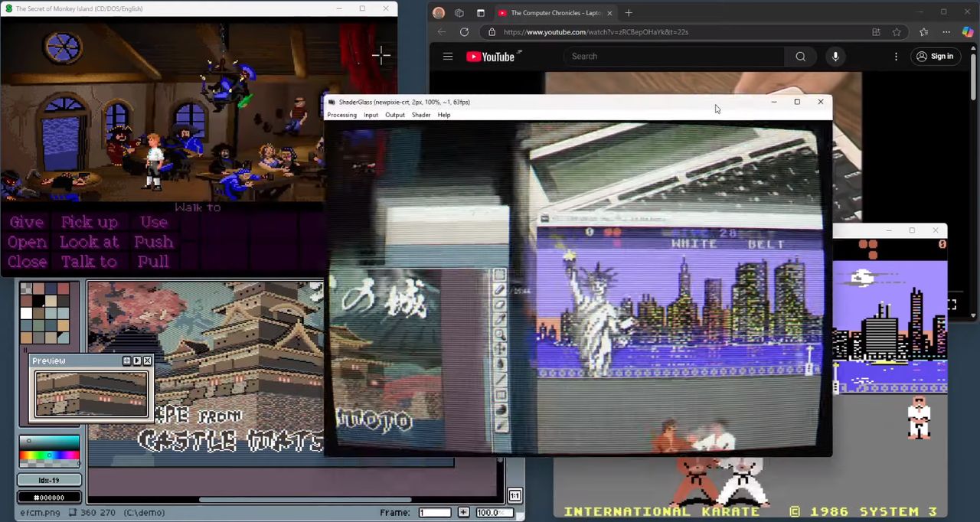Open ShaderGlass Input menu
Screen dimensions: 980x522
click(x=371, y=115)
